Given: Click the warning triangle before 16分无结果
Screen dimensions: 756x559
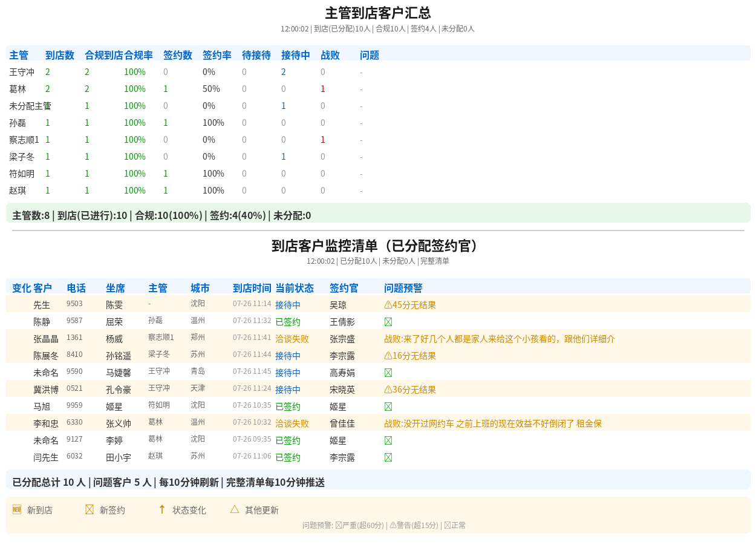Looking at the screenshot, I should (x=388, y=356).
